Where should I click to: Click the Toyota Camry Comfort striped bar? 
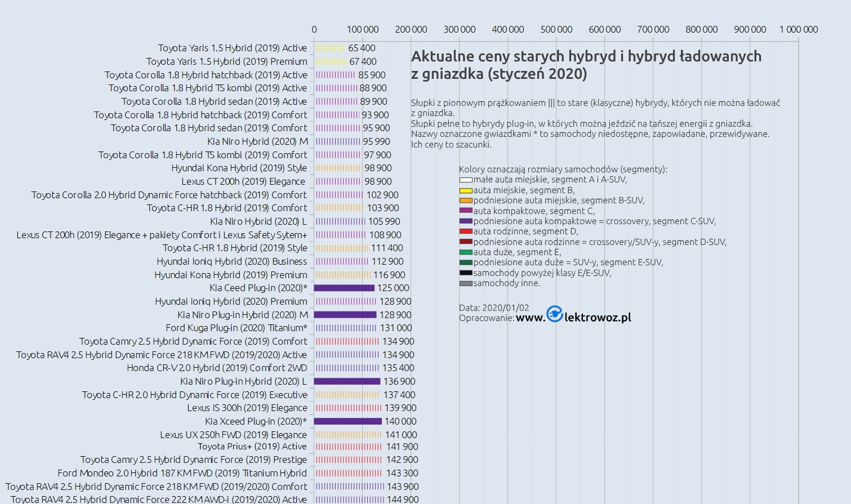347,341
